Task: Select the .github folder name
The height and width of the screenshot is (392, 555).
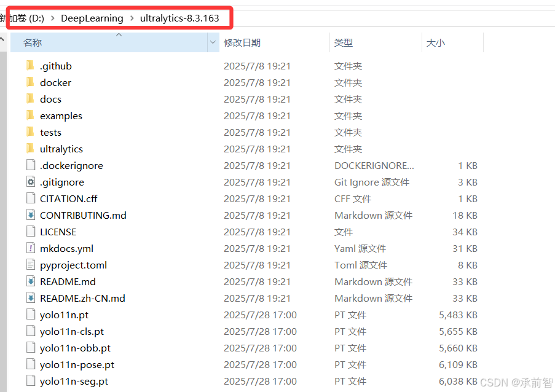Action: click(56, 66)
